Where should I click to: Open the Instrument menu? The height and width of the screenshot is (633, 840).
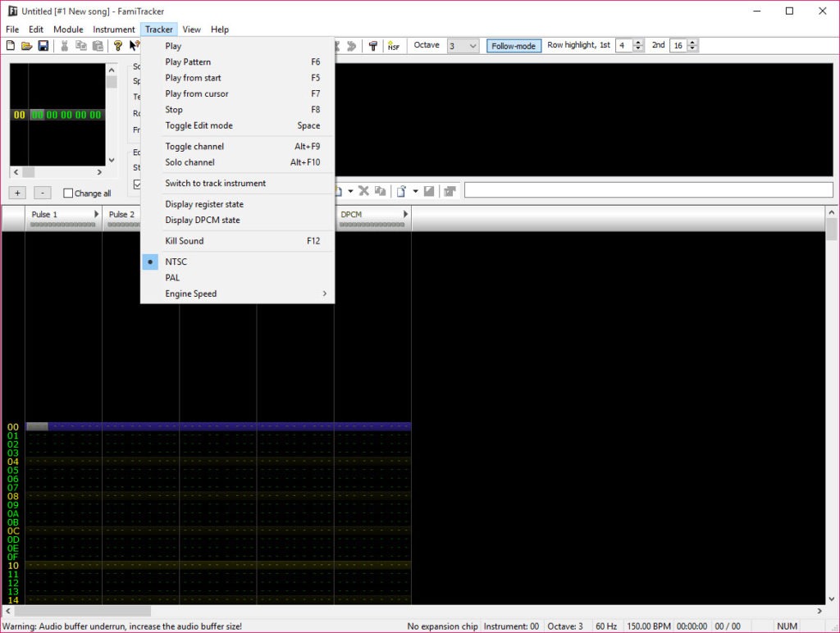click(113, 30)
